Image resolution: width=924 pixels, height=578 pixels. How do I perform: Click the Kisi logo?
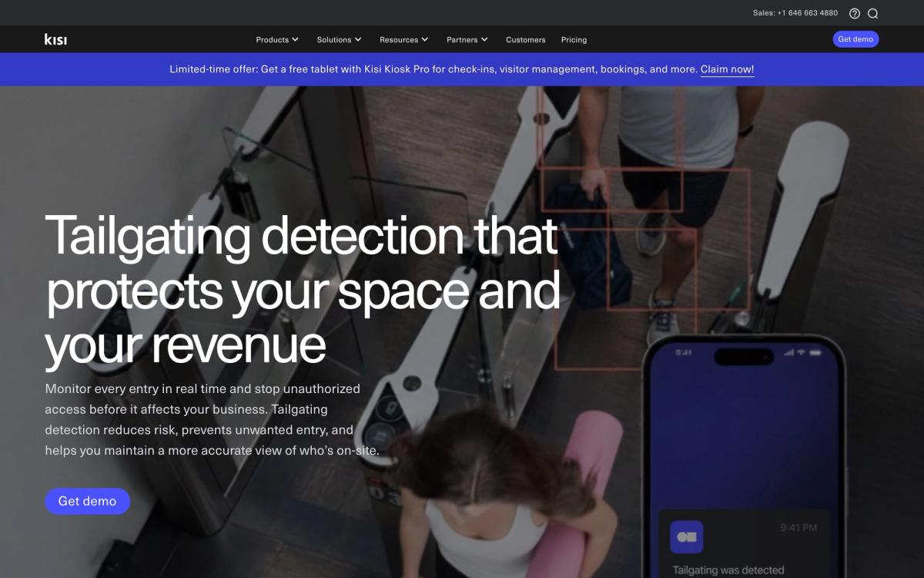point(55,39)
